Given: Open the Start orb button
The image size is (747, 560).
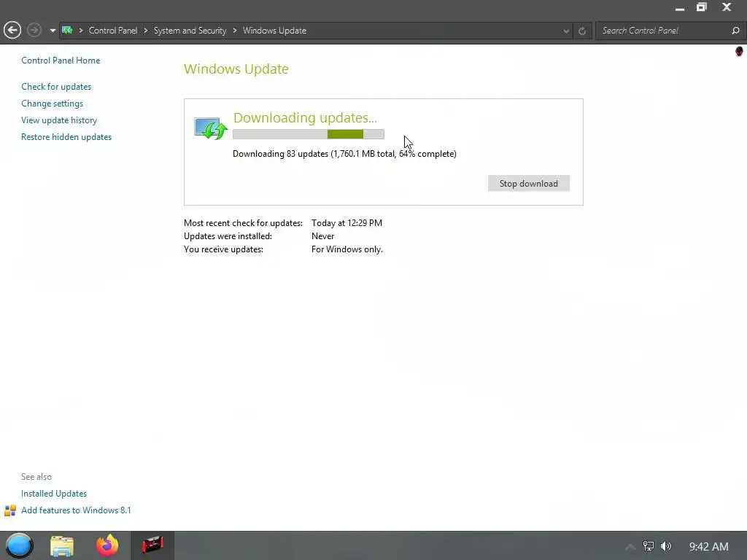Looking at the screenshot, I should 20,545.
